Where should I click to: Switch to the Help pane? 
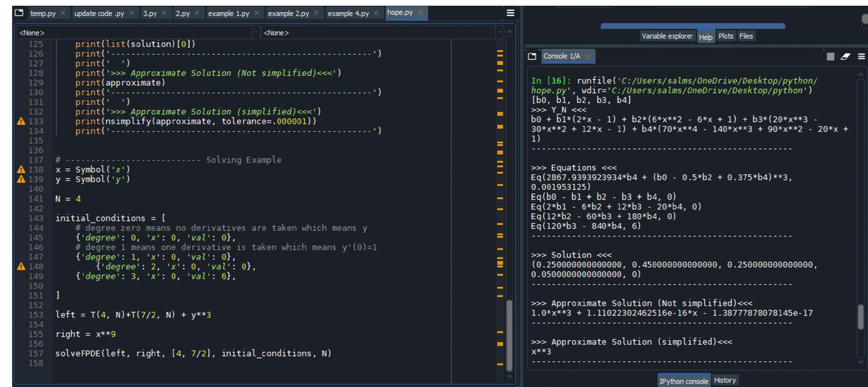(706, 37)
